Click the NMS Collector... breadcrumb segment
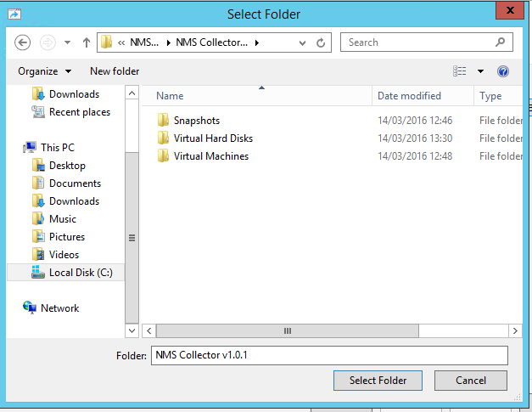 tap(212, 42)
